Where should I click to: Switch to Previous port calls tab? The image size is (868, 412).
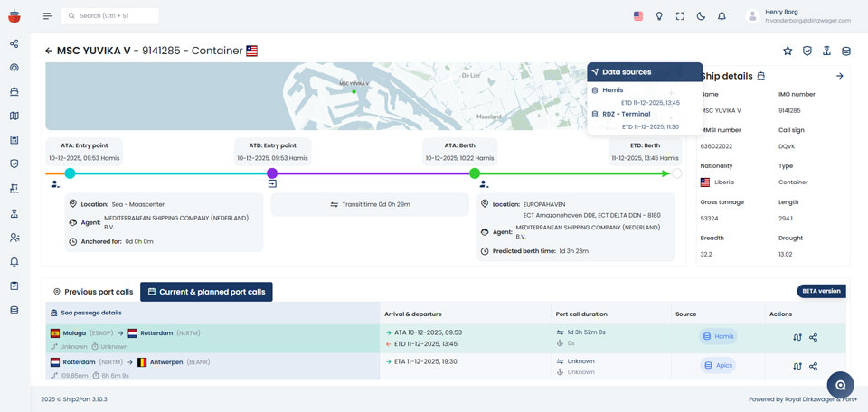[x=93, y=292]
